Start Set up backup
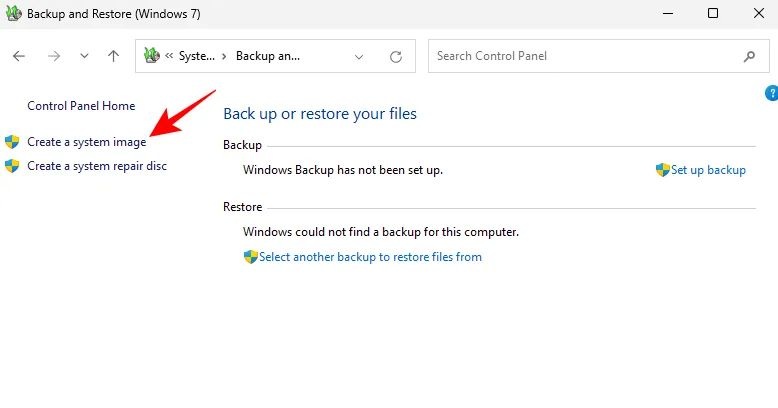Viewport: 778px width, 408px height. [708, 170]
